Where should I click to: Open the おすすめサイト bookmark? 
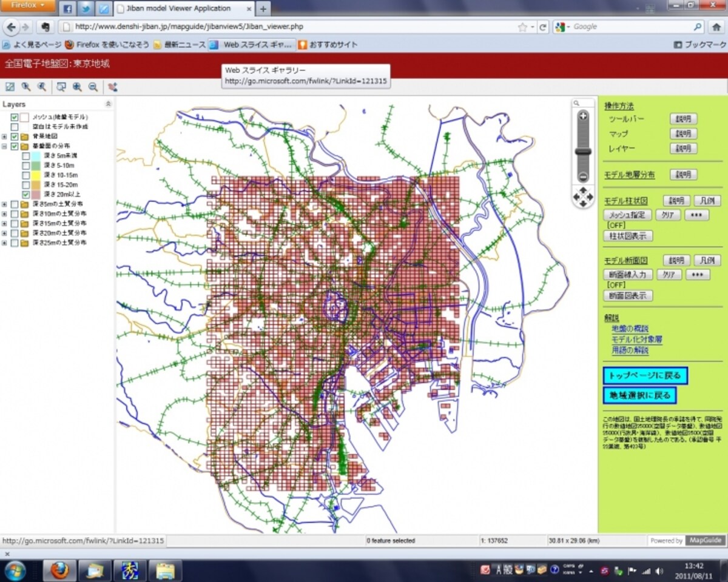point(328,44)
